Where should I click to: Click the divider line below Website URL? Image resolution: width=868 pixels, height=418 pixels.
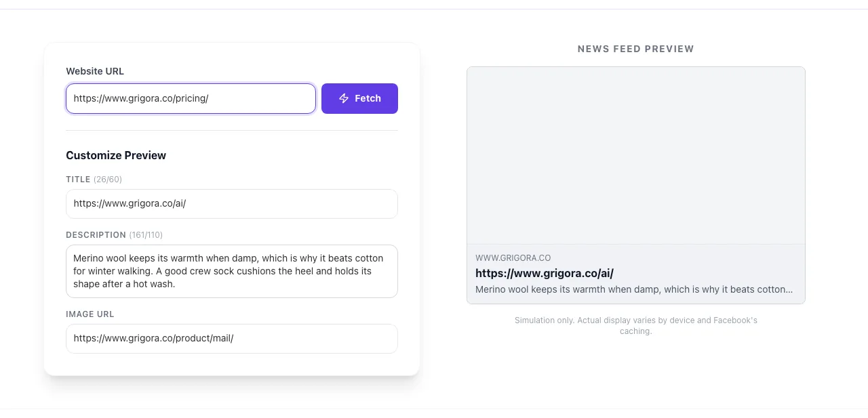pyautogui.click(x=232, y=130)
